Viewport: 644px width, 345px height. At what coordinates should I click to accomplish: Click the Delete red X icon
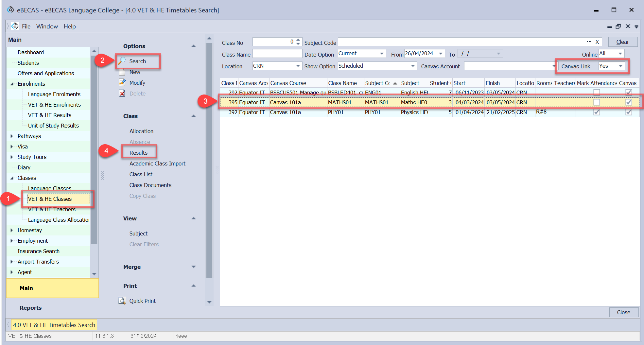pyautogui.click(x=122, y=94)
